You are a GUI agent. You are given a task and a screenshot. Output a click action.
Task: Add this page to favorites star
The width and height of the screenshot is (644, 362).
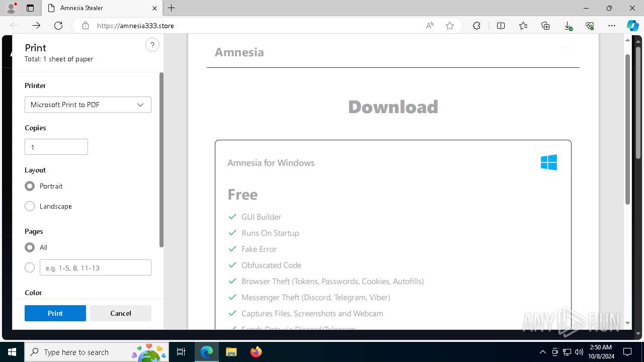[450, 26]
